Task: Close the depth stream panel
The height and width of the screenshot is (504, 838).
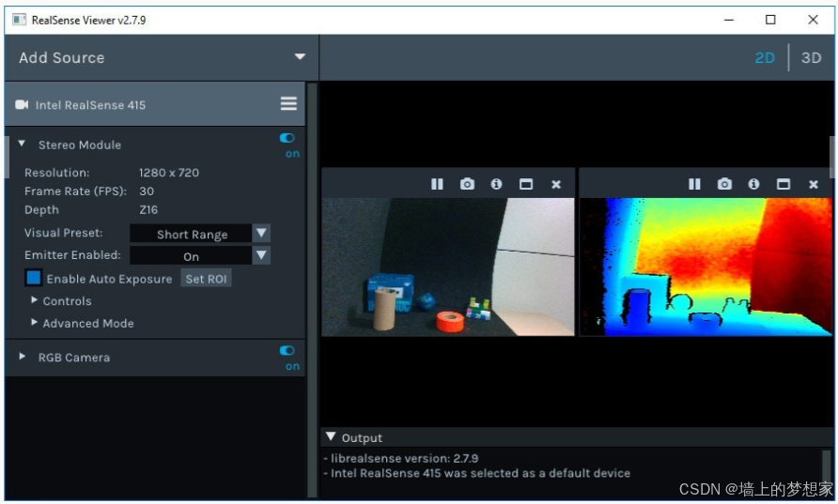Action: point(814,184)
